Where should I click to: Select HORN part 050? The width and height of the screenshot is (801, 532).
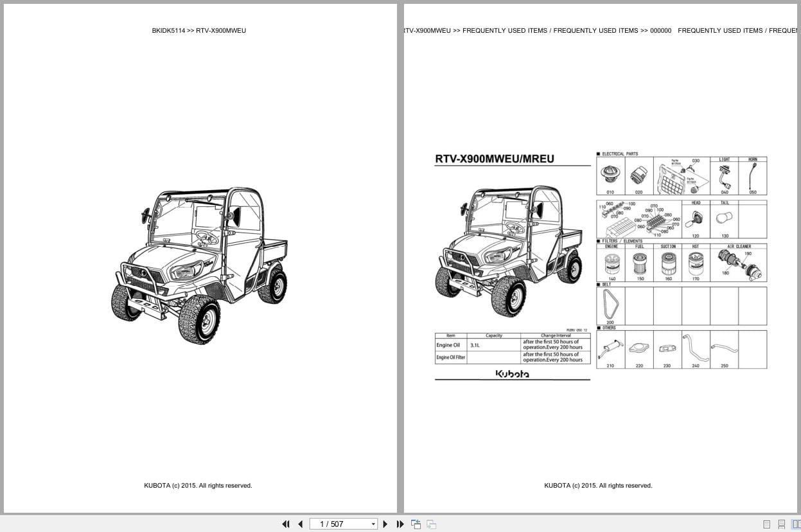click(x=753, y=176)
